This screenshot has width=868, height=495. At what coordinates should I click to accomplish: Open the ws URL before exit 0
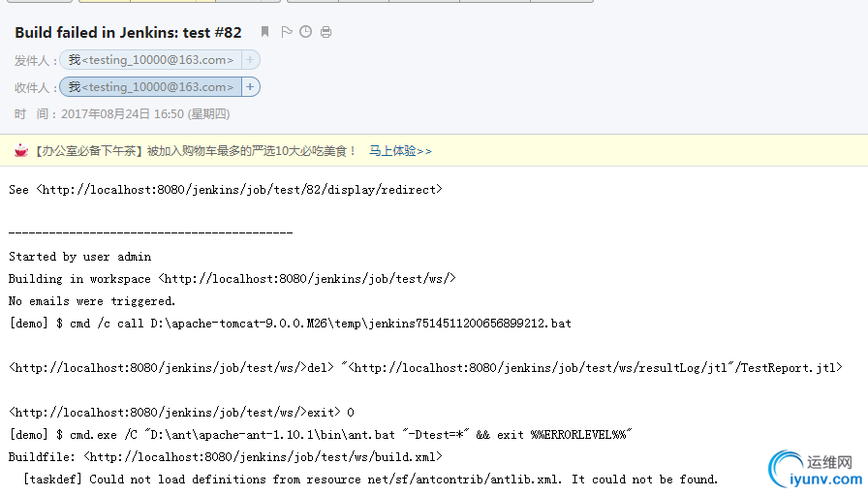[x=158, y=413]
